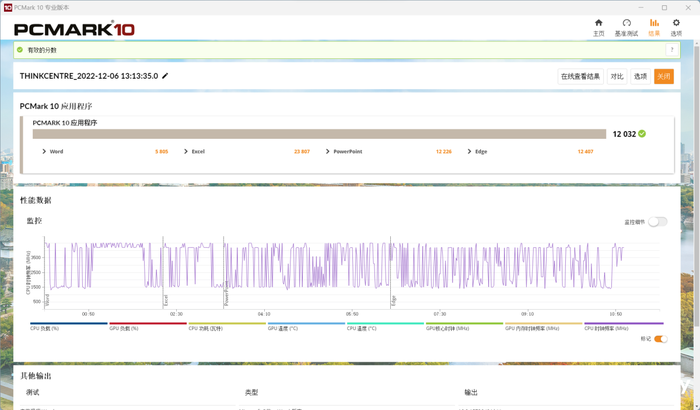Toggle the 监控细节 monitoring details switch
700x410 pixels.
point(657,221)
